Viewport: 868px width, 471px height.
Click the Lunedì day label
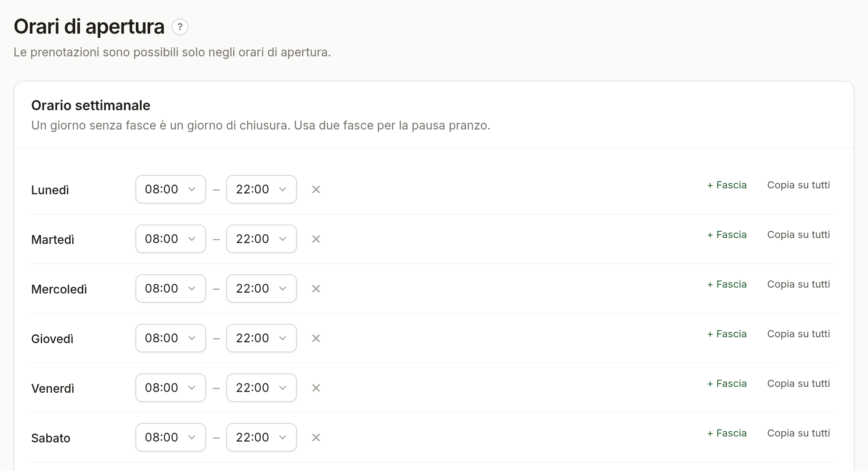(50, 190)
